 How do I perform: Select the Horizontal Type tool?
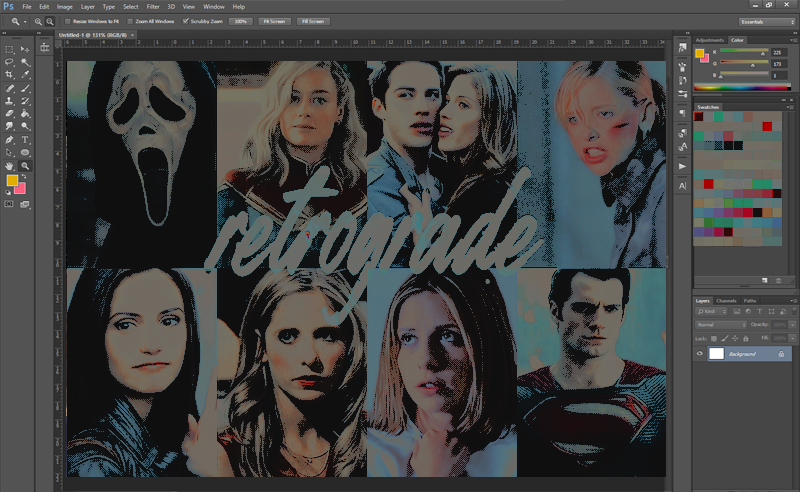[25, 140]
